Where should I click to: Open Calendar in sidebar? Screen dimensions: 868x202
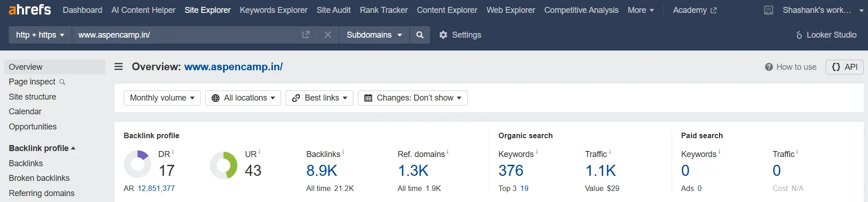click(25, 112)
